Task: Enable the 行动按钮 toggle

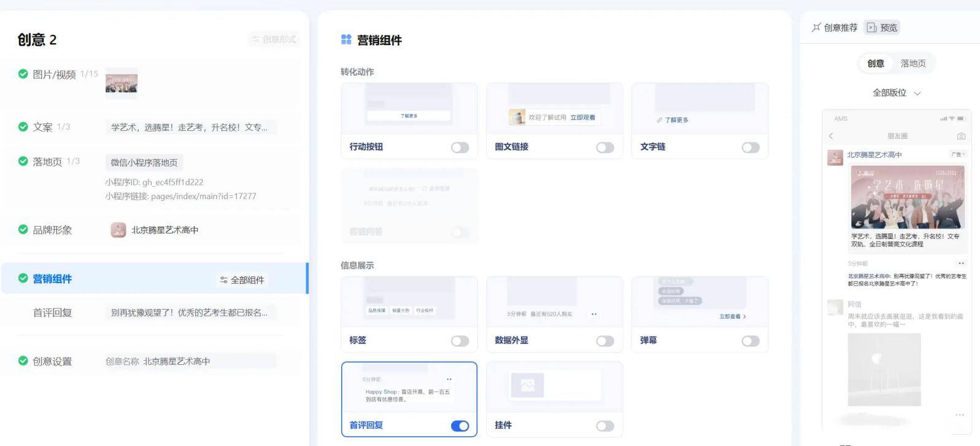Action: [460, 147]
